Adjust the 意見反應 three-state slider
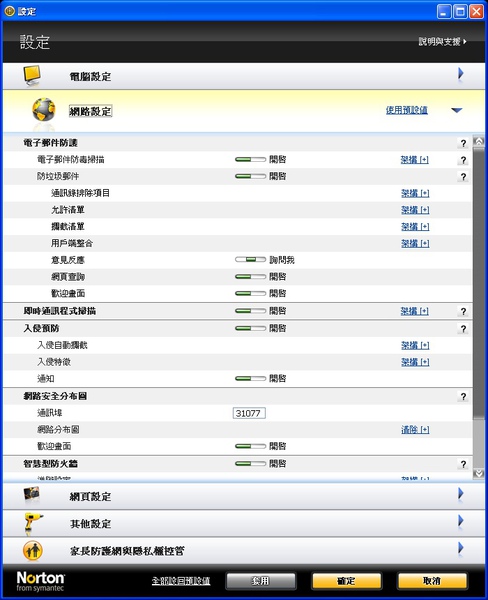 [x=250, y=259]
